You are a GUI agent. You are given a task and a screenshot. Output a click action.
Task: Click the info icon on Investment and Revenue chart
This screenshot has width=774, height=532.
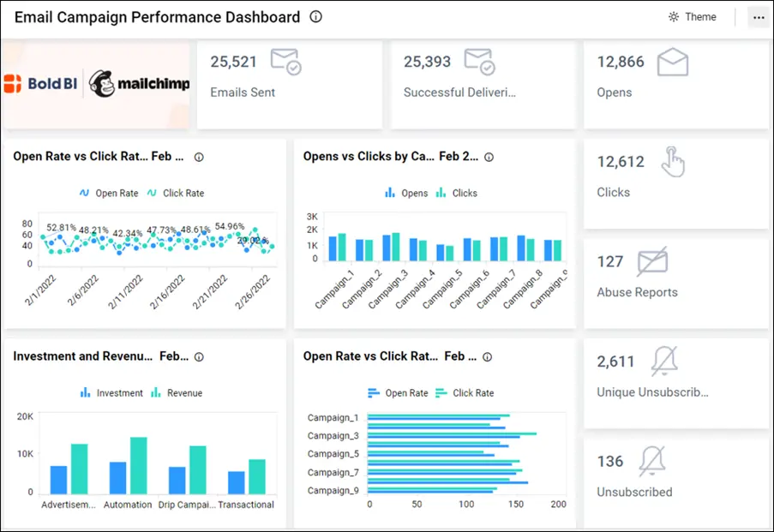tap(197, 357)
